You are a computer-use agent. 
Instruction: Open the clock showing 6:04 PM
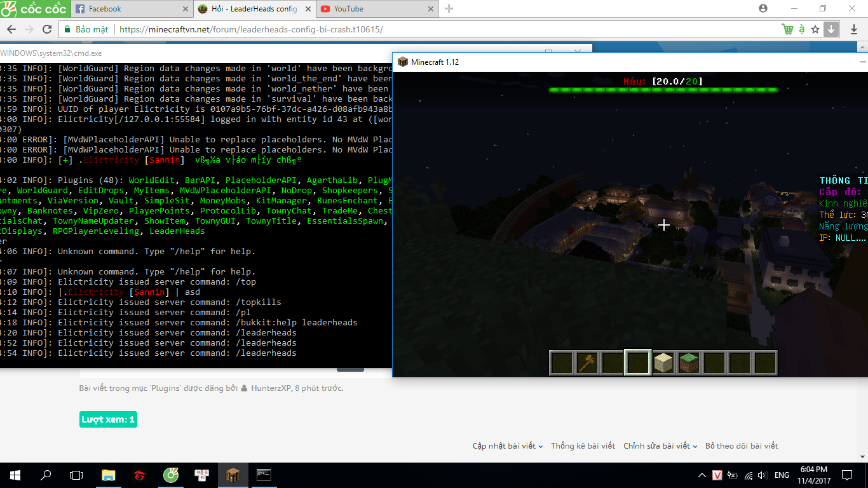tap(814, 475)
